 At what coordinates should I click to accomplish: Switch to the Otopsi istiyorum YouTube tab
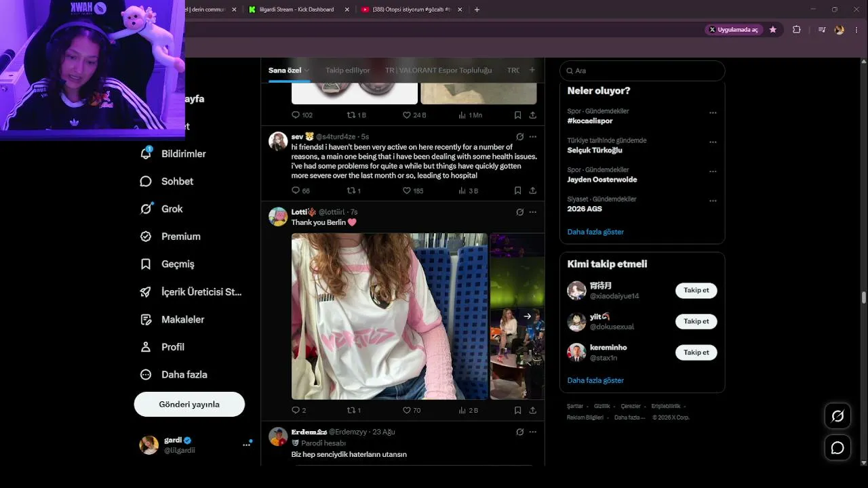click(412, 9)
